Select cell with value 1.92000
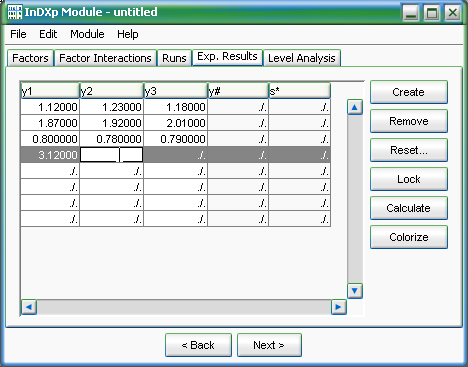The image size is (468, 367). tap(112, 123)
